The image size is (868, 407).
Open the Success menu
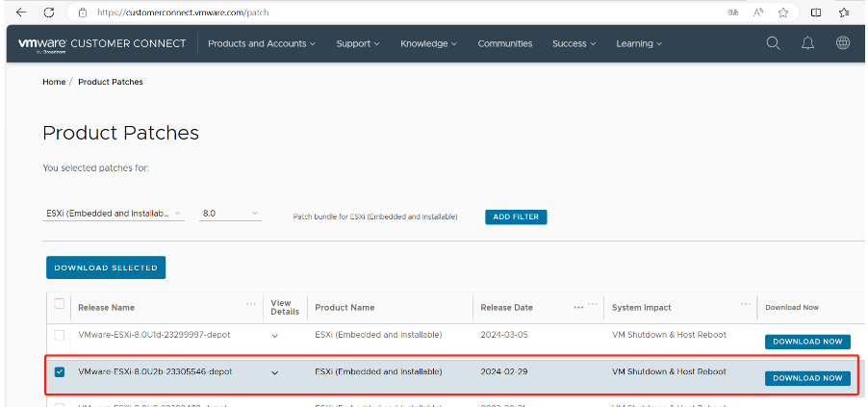click(x=574, y=43)
